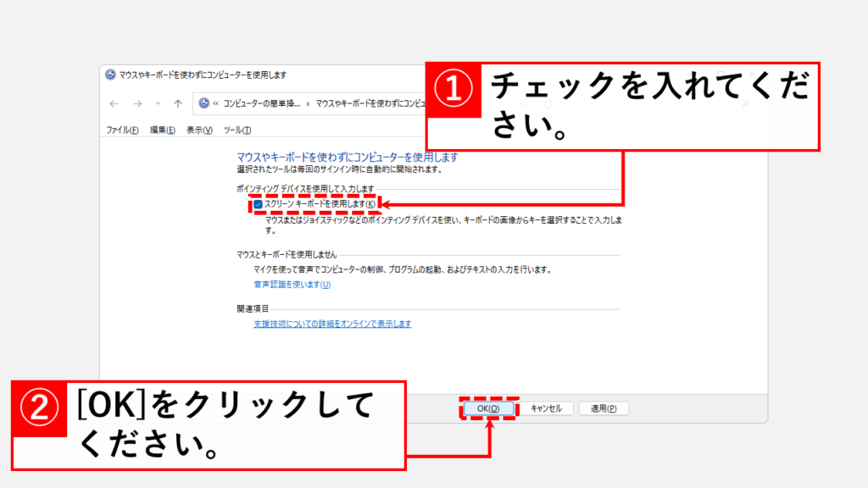868x488 pixels.
Task: Go back with the left arrow button
Action: 114,103
